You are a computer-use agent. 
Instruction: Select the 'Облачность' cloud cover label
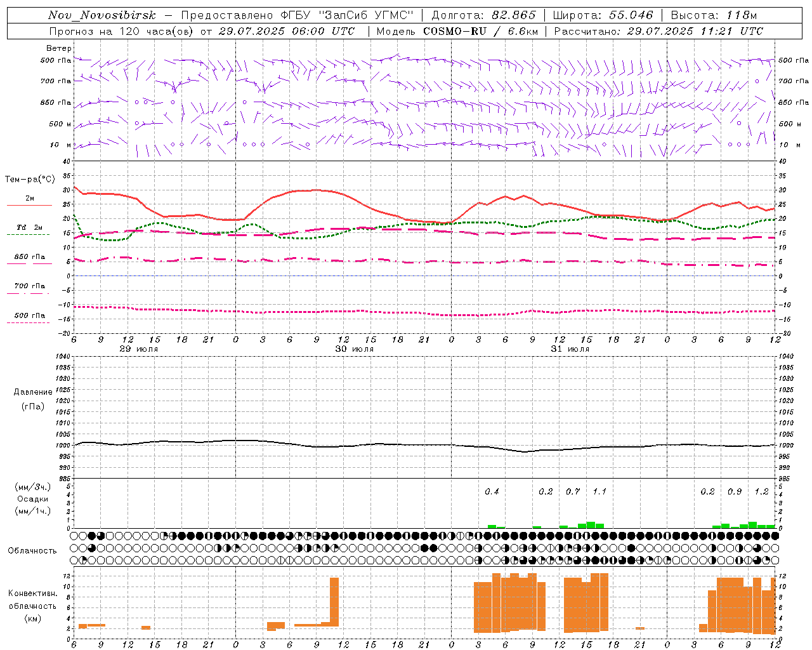(32, 550)
